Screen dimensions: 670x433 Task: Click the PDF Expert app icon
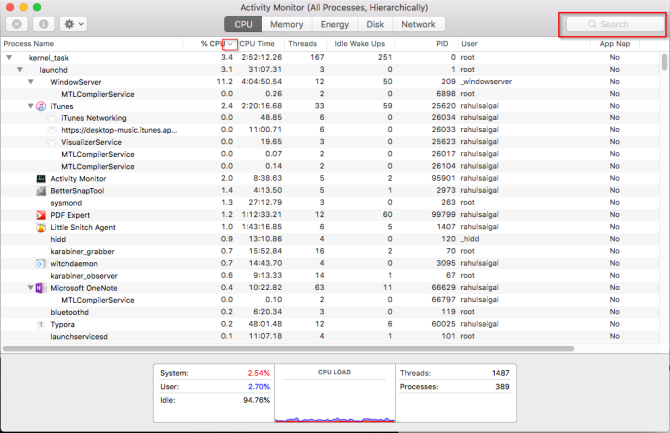(41, 215)
